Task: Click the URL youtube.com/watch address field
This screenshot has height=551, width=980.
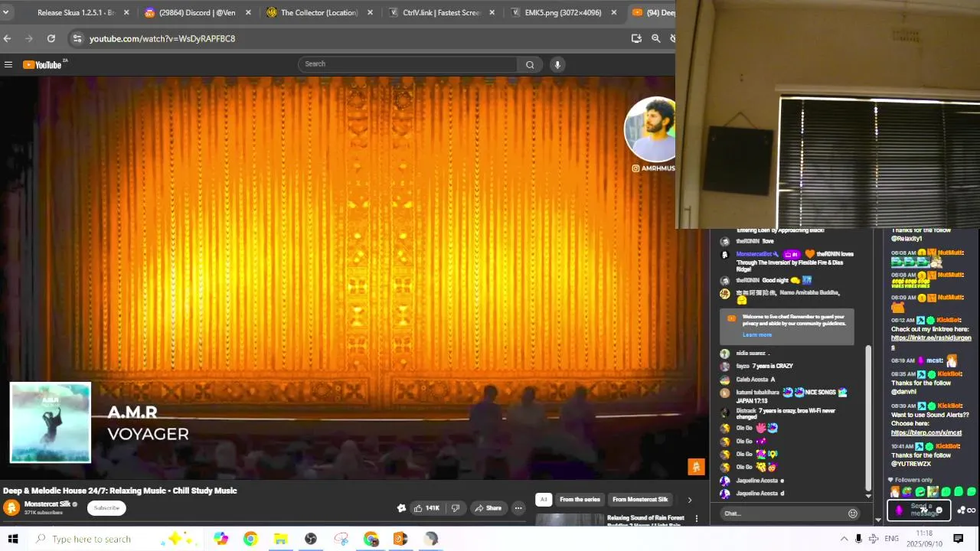Action: point(162,38)
